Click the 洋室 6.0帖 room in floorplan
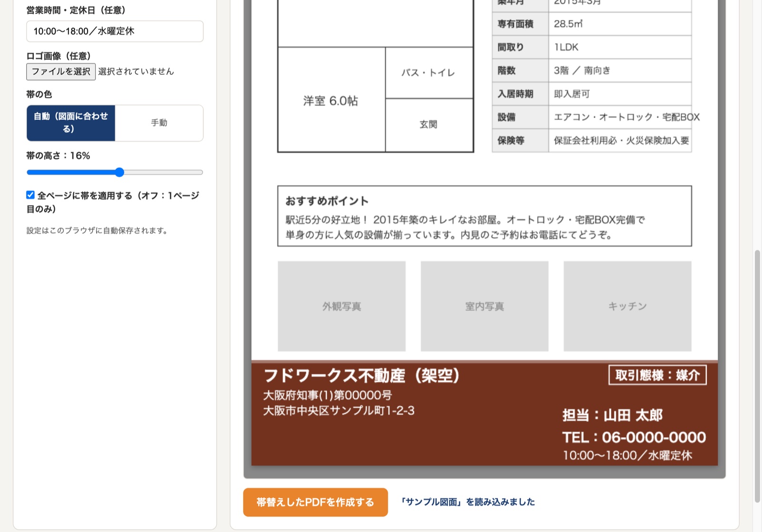762x532 pixels. 331,100
